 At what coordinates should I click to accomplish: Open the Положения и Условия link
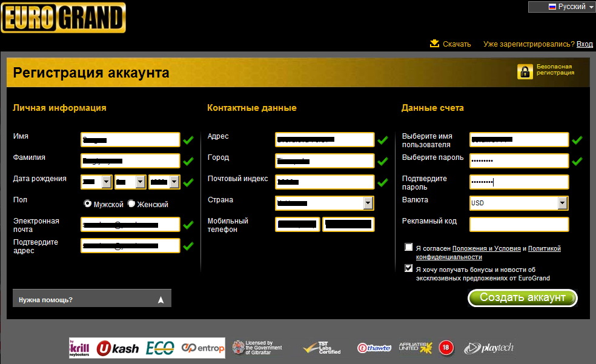(486, 248)
